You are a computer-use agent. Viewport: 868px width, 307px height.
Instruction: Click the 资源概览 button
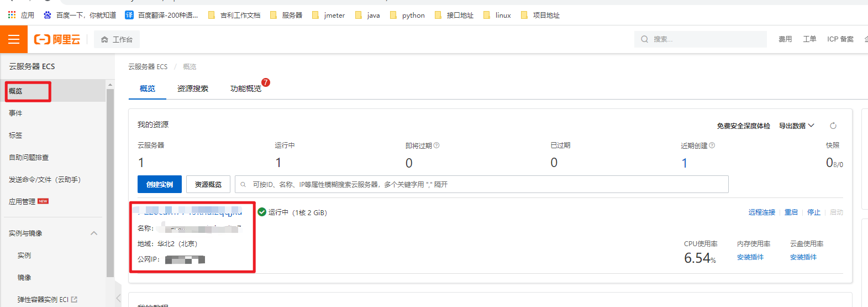208,184
